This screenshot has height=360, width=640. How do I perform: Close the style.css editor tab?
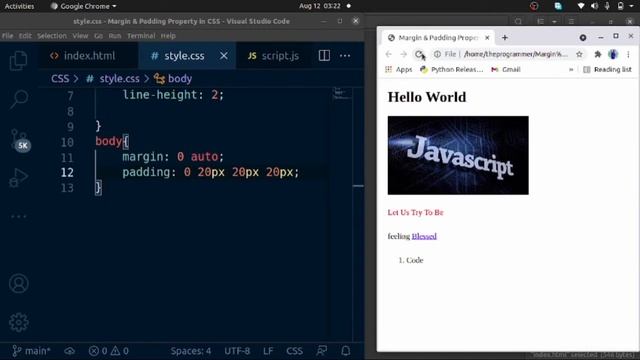224,56
